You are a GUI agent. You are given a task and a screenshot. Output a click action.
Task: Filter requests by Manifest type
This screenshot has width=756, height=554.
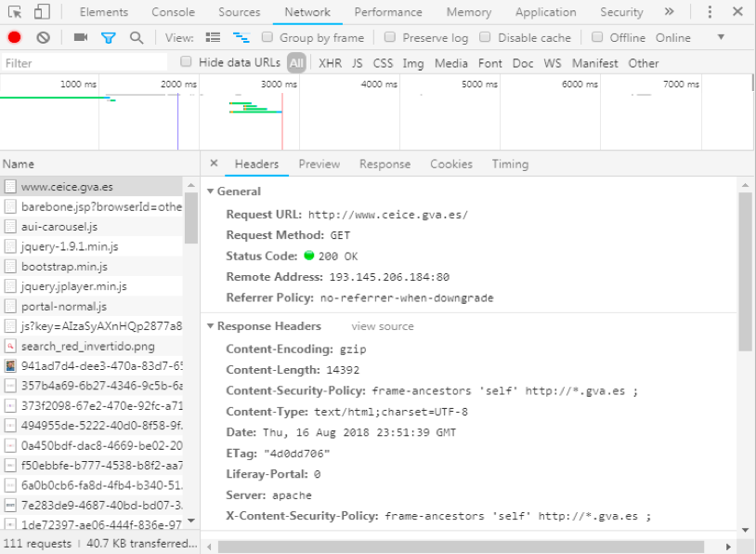coord(594,63)
